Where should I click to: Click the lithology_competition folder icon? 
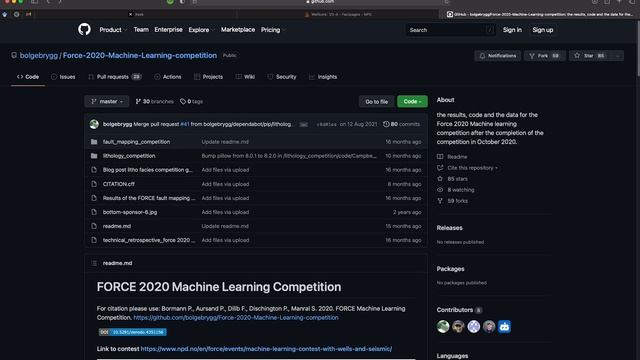point(94,156)
